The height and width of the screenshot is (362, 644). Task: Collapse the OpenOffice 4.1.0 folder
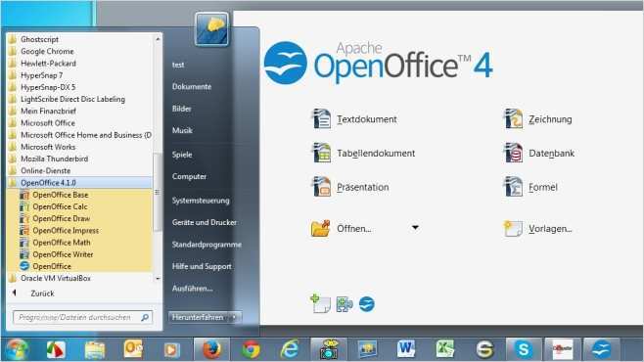click(79, 183)
